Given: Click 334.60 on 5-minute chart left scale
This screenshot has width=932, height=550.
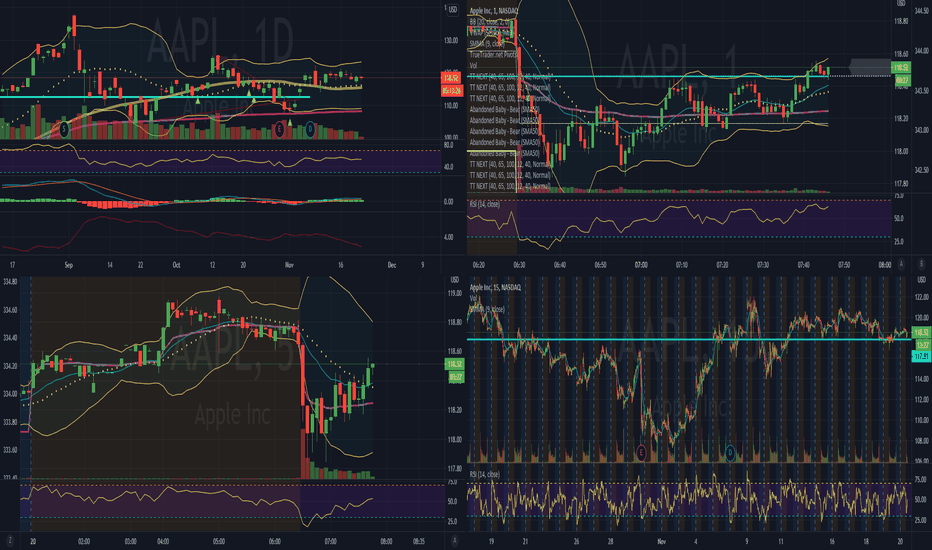Looking at the screenshot, I should point(10,310).
